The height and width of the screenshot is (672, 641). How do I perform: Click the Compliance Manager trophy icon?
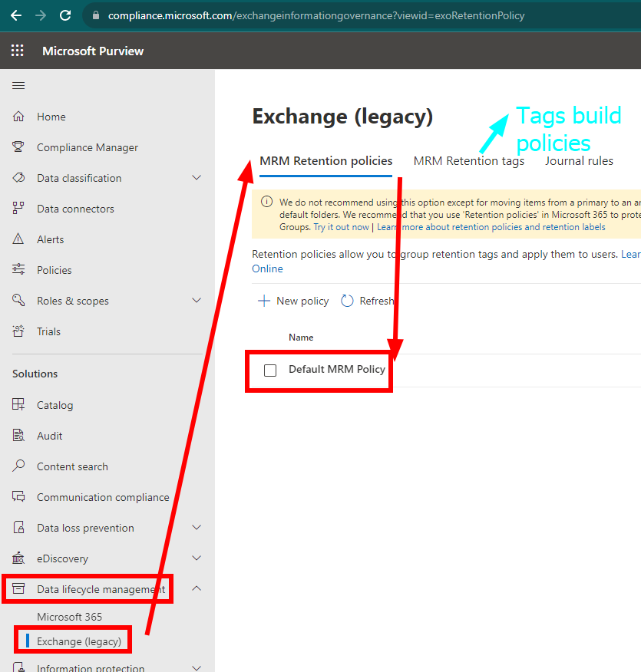pos(18,147)
